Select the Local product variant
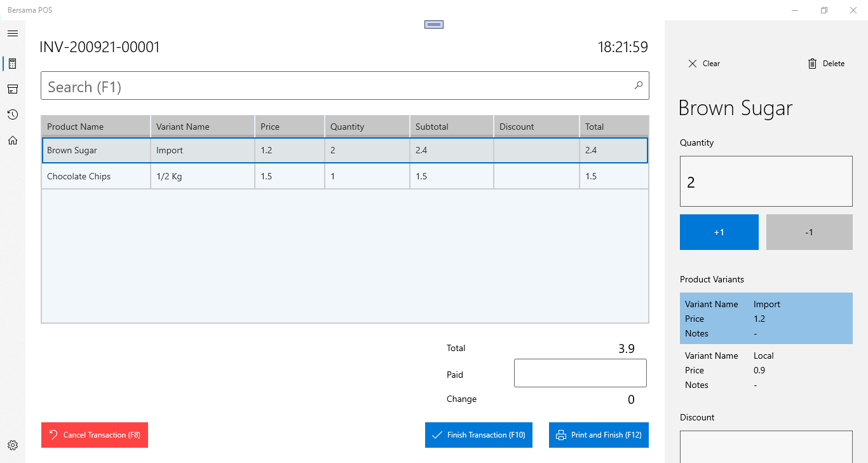Screen dimensions: 868x463 click(x=766, y=370)
